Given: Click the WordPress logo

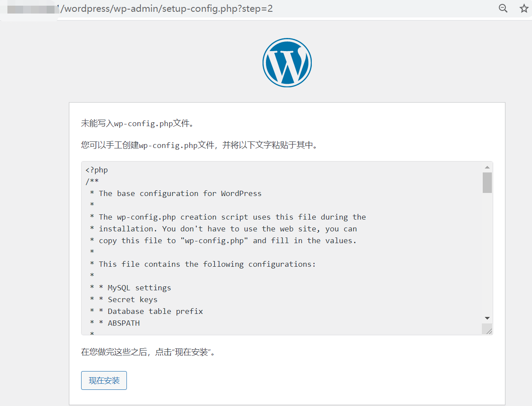Looking at the screenshot, I should pos(287,62).
